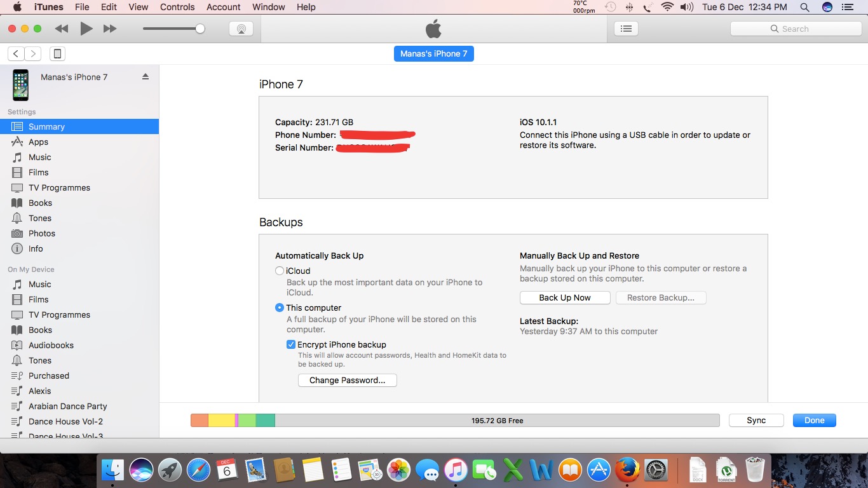The width and height of the screenshot is (868, 488).
Task: Click the Sync button
Action: tap(756, 420)
